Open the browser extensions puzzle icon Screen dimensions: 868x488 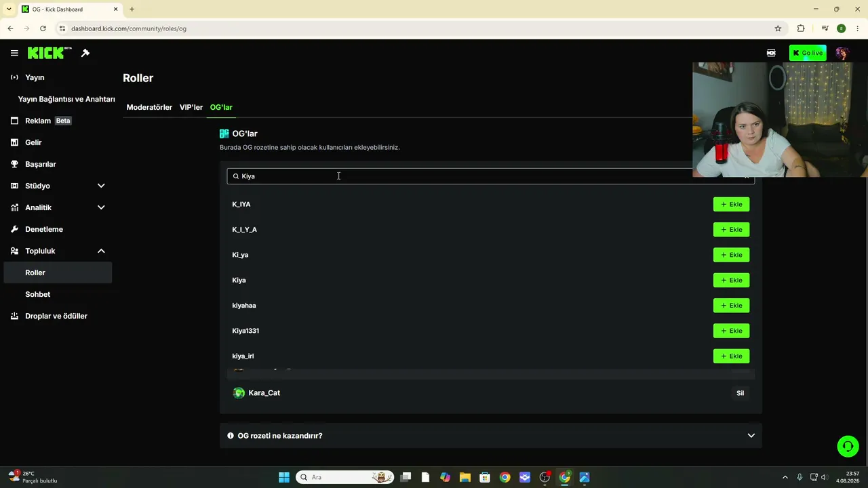coord(801,28)
